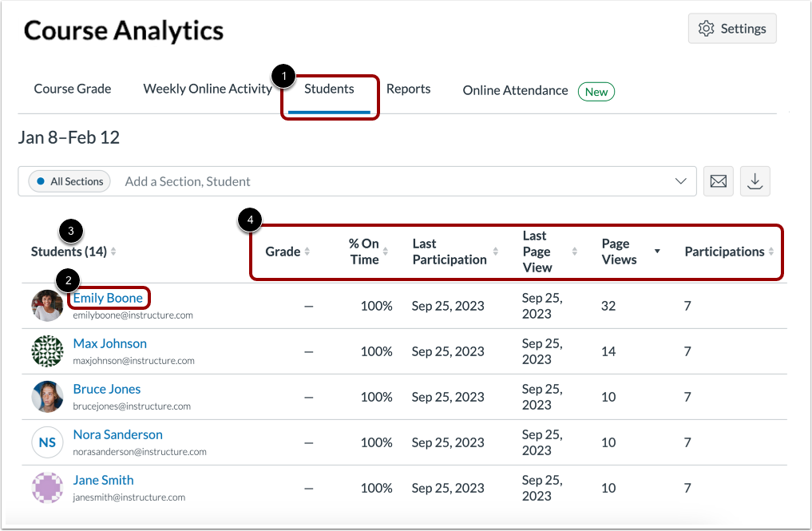Click Nora Sanderson's name link
This screenshot has height=531, width=812.
point(117,434)
